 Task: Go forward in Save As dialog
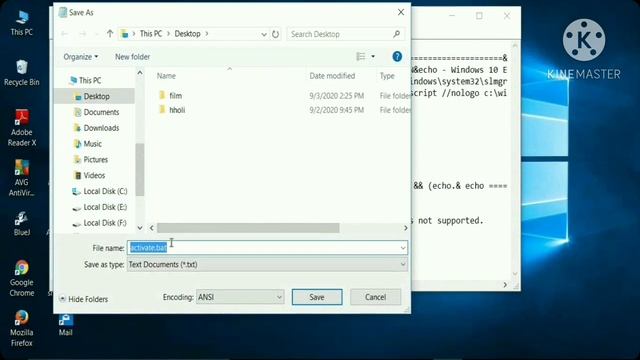tap(82, 34)
